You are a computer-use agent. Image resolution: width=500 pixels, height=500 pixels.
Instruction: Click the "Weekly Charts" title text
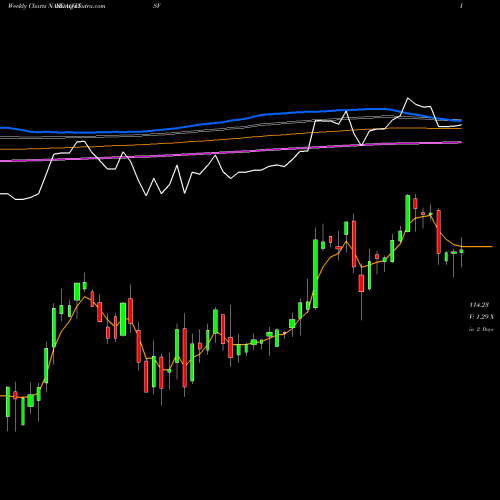[x=28, y=6]
